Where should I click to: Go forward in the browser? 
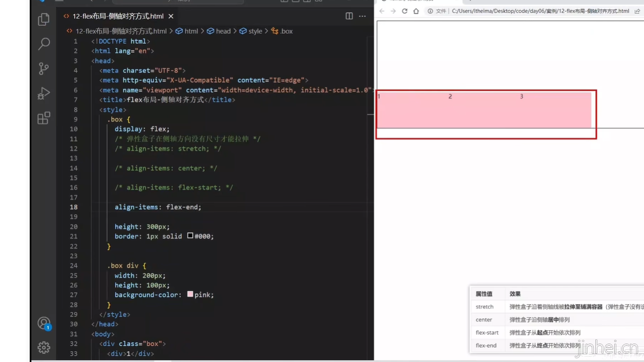(x=393, y=11)
